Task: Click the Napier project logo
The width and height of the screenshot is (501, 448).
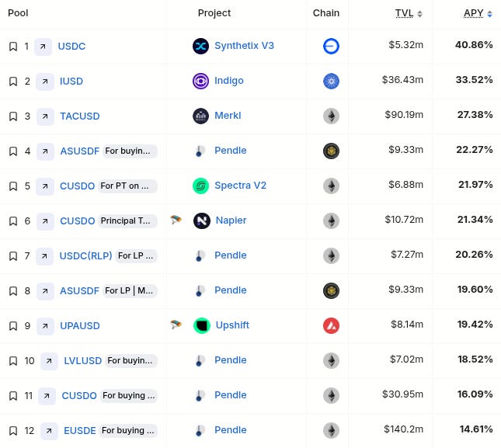Action: click(202, 221)
